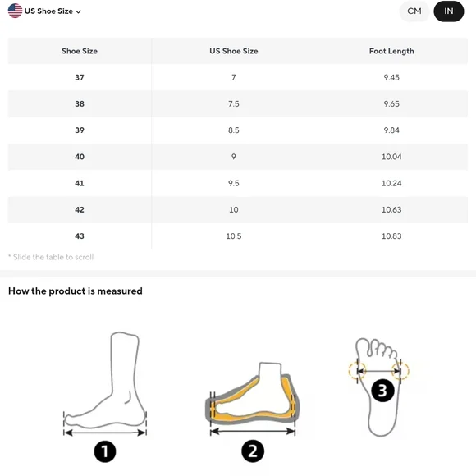Screen dimensions: 476x476
Task: Click the Slide the table to scroll note
Action: [x=51, y=257]
